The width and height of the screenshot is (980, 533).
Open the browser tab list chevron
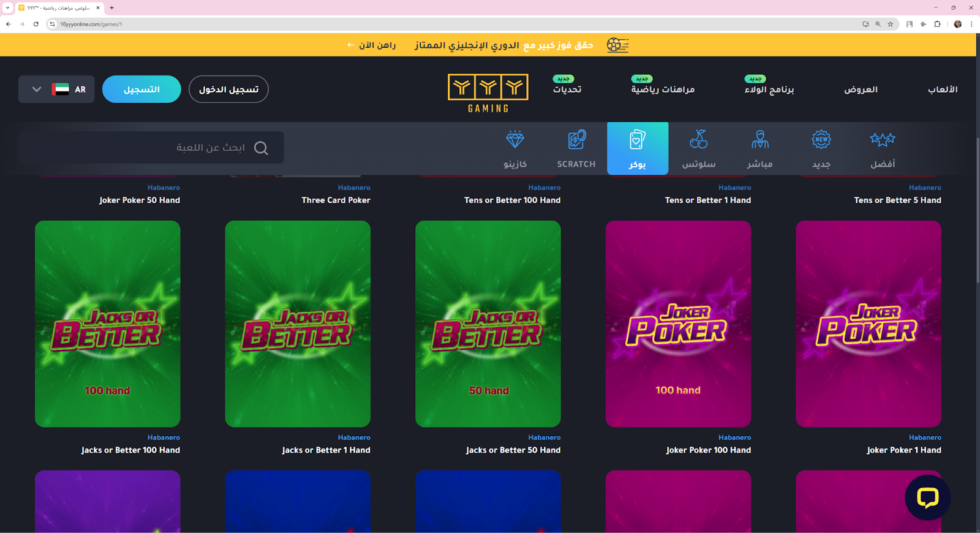[x=7, y=8]
